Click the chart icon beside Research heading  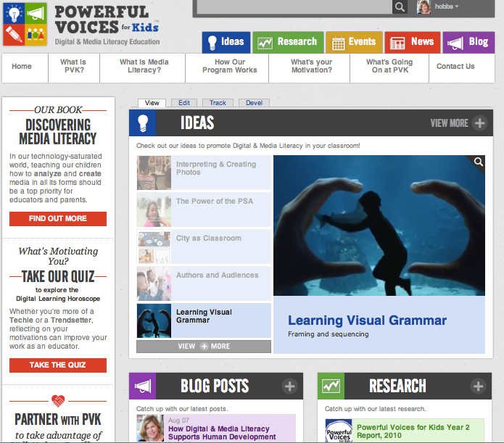(331, 386)
